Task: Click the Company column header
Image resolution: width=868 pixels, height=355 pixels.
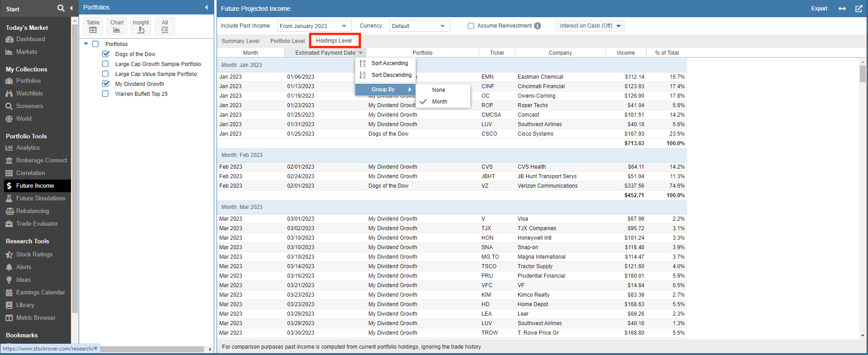Action: [x=560, y=53]
